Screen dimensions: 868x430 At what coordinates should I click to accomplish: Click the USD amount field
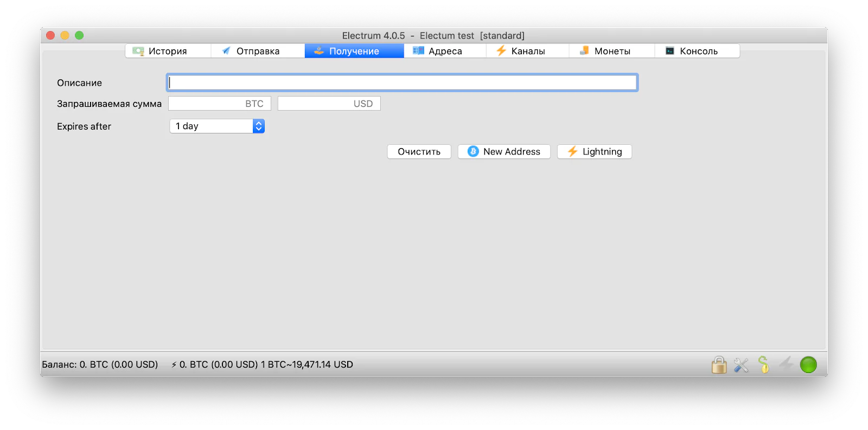[x=329, y=104]
